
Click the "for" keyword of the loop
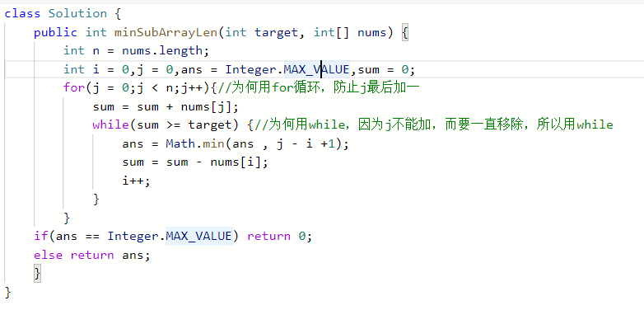[x=74, y=87]
